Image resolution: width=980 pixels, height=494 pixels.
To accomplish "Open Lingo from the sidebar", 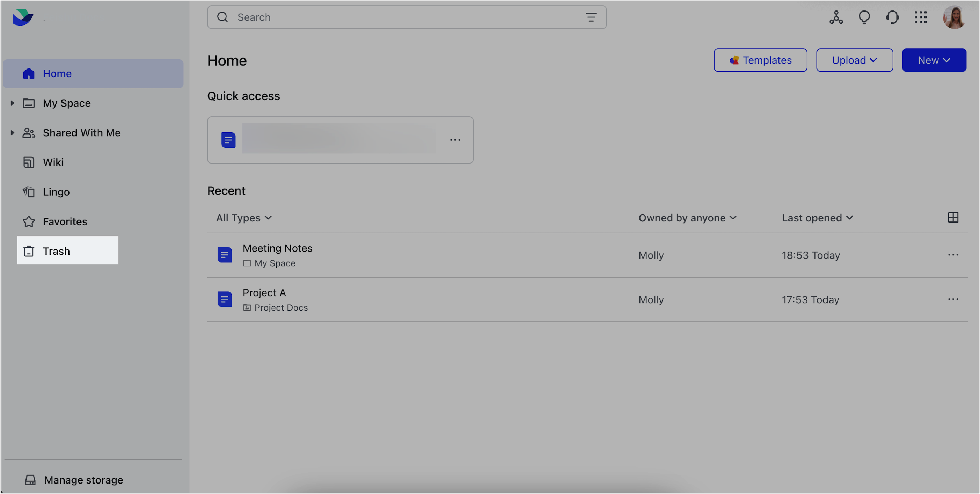I will point(56,191).
